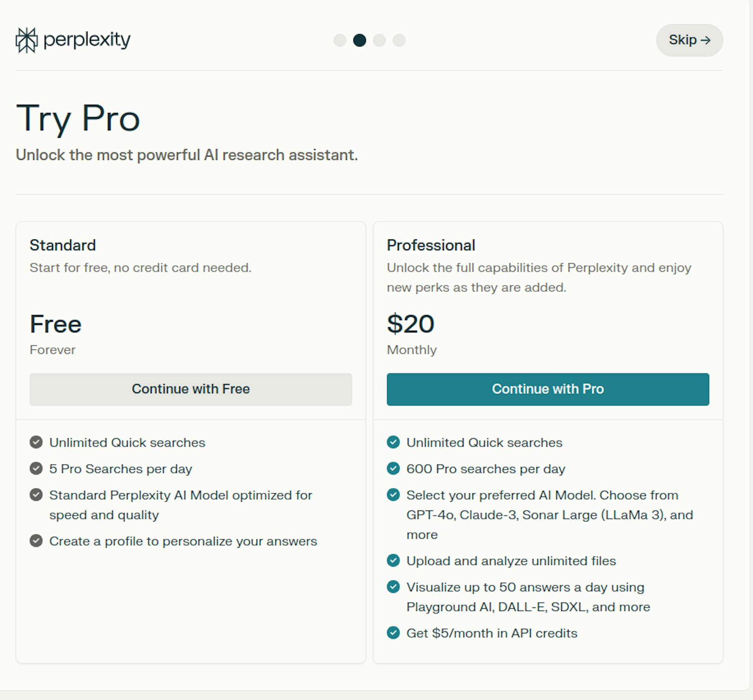This screenshot has height=700, width=753.
Task: Click the checkmark beside Upload and analyze unlimited files
Action: 393,561
